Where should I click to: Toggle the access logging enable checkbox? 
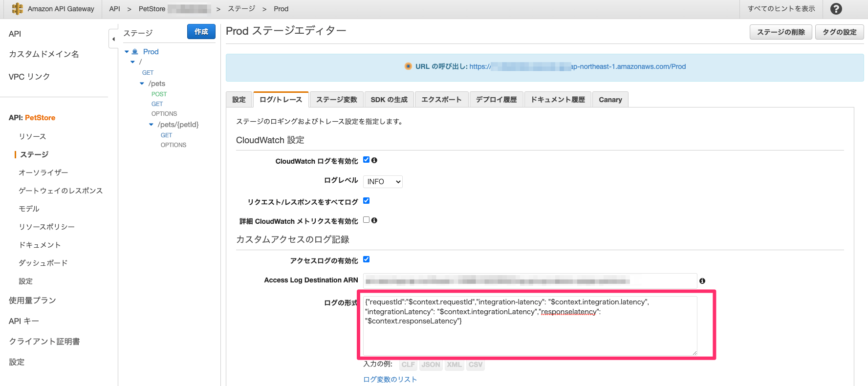366,259
